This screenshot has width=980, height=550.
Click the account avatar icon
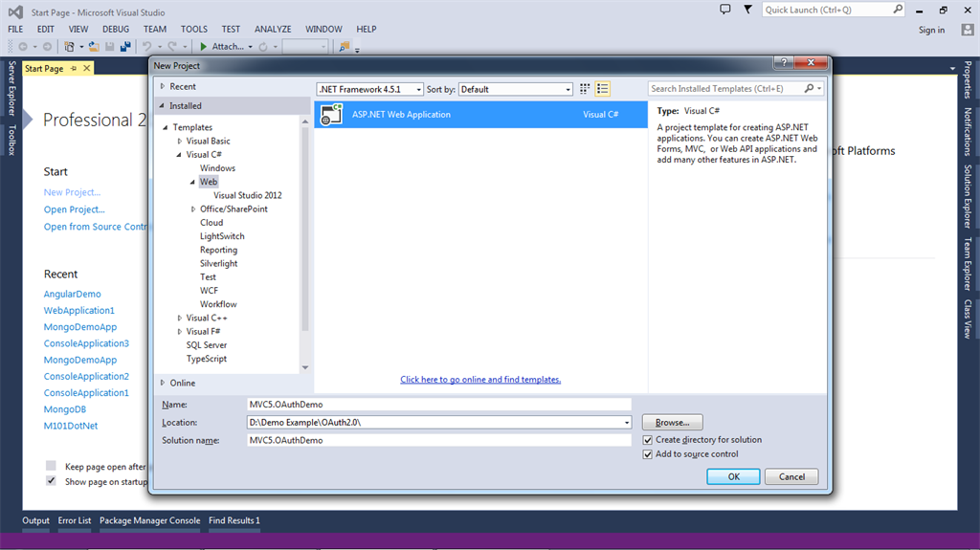point(968,30)
